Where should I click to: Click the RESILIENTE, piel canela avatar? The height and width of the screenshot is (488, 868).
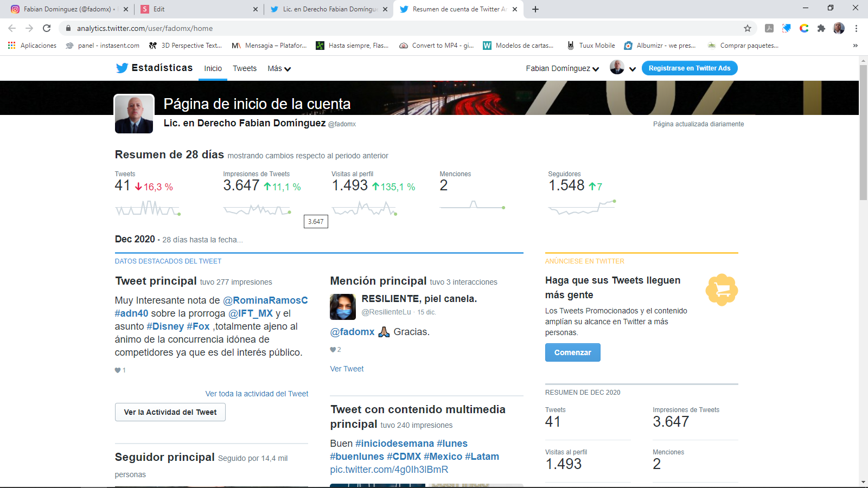[x=343, y=307]
